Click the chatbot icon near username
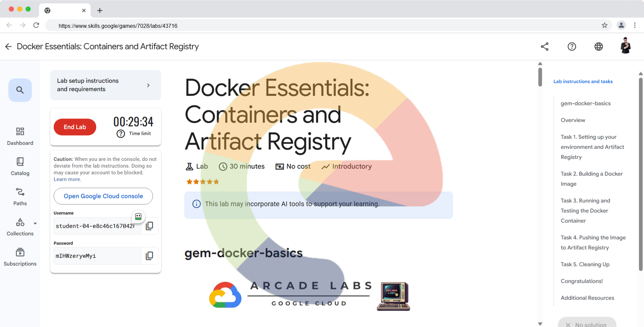This screenshot has height=327, width=644. click(x=138, y=217)
